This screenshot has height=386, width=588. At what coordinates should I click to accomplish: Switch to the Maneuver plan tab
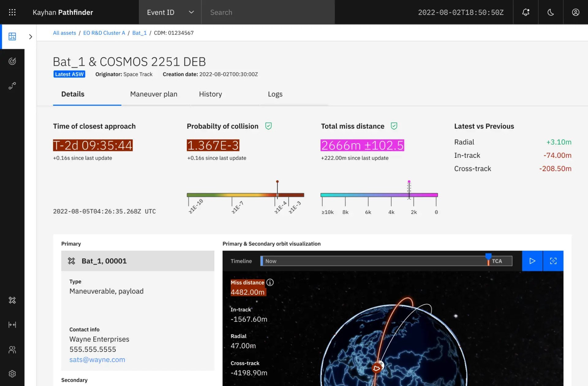click(153, 94)
